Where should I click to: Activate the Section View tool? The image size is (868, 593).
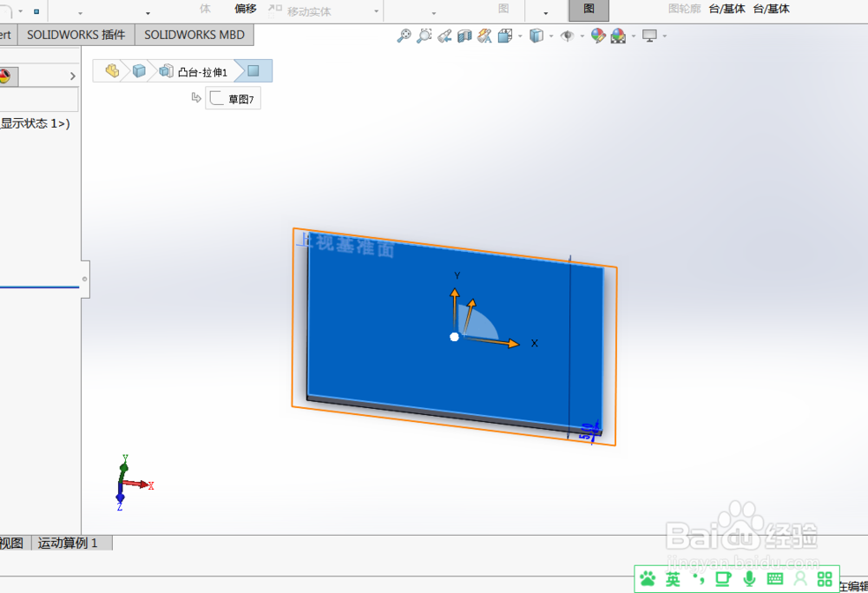click(x=464, y=36)
